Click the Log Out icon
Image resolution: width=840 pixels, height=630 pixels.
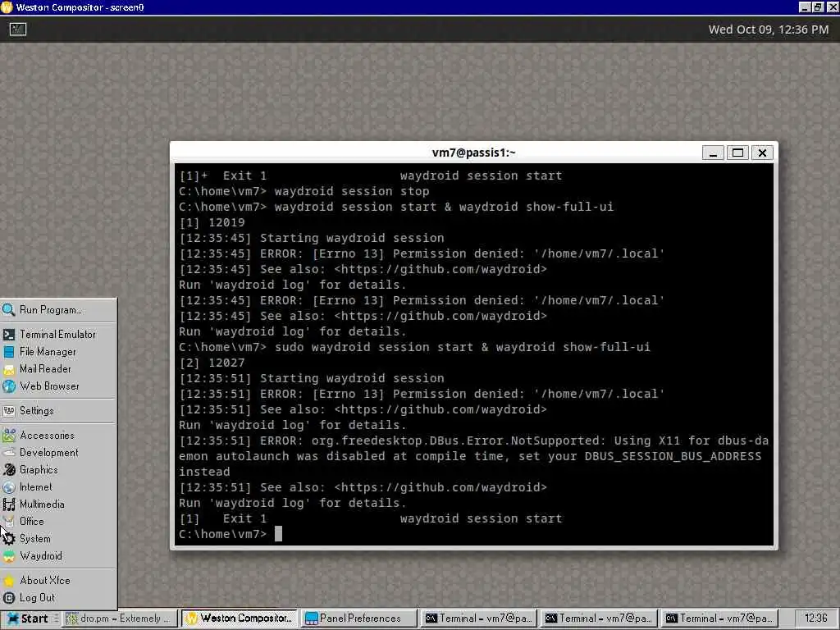8,597
